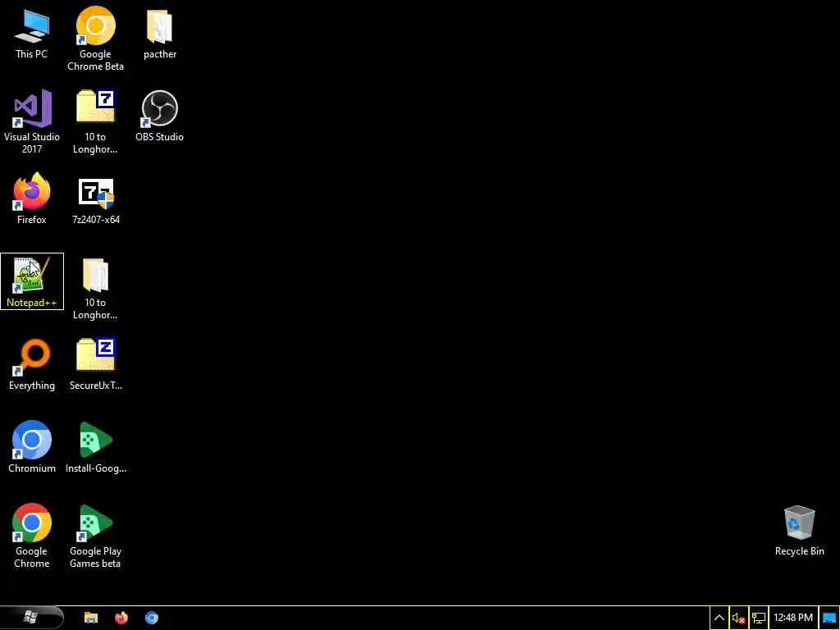Open the 12:48 PM taskbar clock
This screenshot has height=630, width=840.
pyautogui.click(x=793, y=619)
